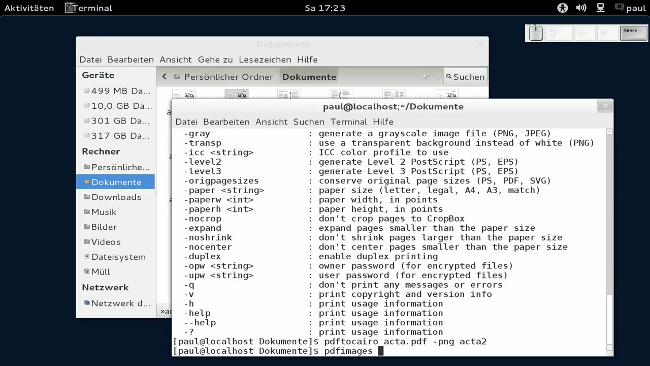Open the Terminal application menu in top bar
Viewport: 650px width, 366px height.
tap(89, 8)
